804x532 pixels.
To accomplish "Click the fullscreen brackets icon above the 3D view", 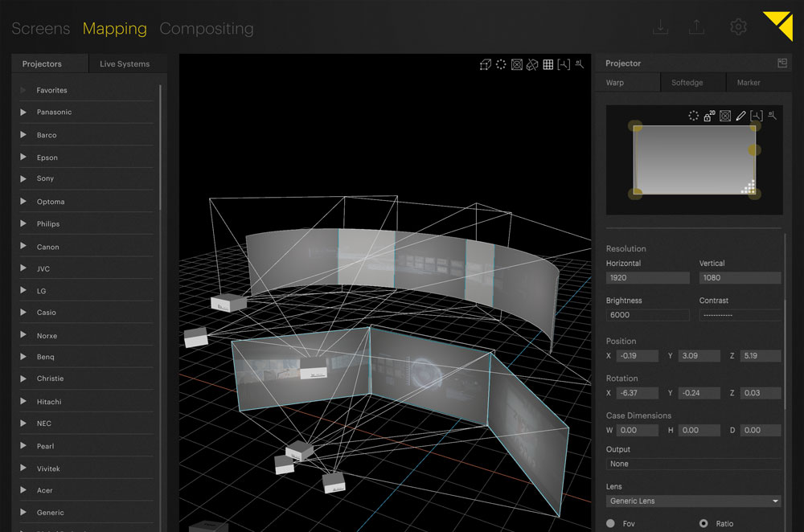I will pos(564,64).
